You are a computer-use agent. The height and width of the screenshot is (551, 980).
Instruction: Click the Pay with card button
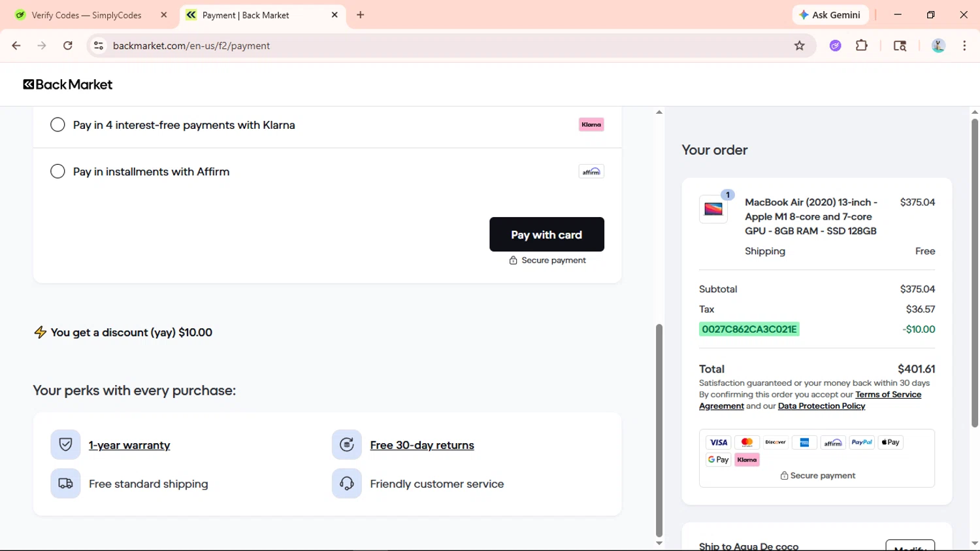[x=547, y=235]
